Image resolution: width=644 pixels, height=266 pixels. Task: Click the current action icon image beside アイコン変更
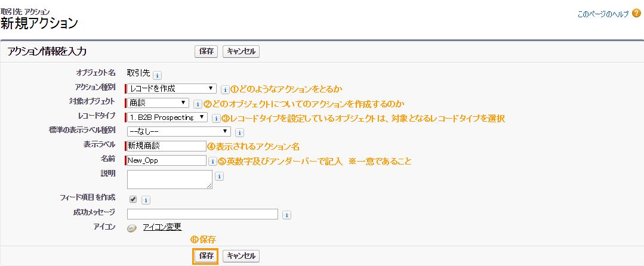coord(131,228)
